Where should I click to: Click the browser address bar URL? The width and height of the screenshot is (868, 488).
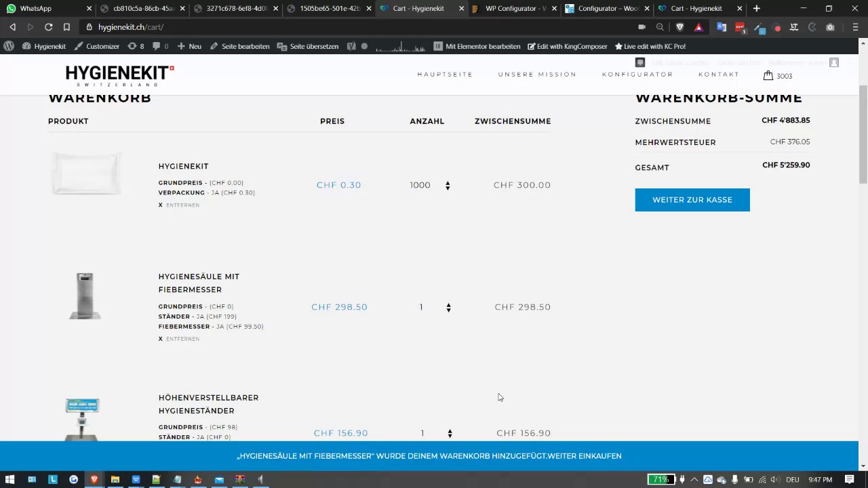point(131,27)
